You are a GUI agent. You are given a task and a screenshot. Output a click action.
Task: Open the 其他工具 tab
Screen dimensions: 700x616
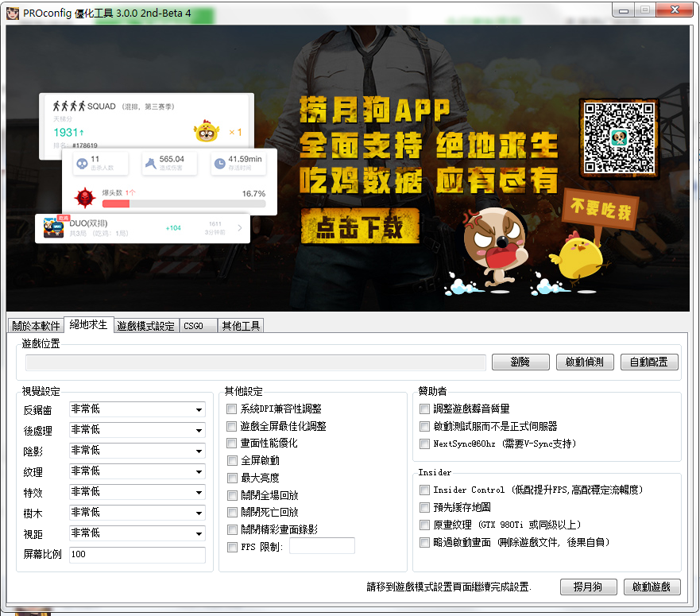[x=241, y=326]
